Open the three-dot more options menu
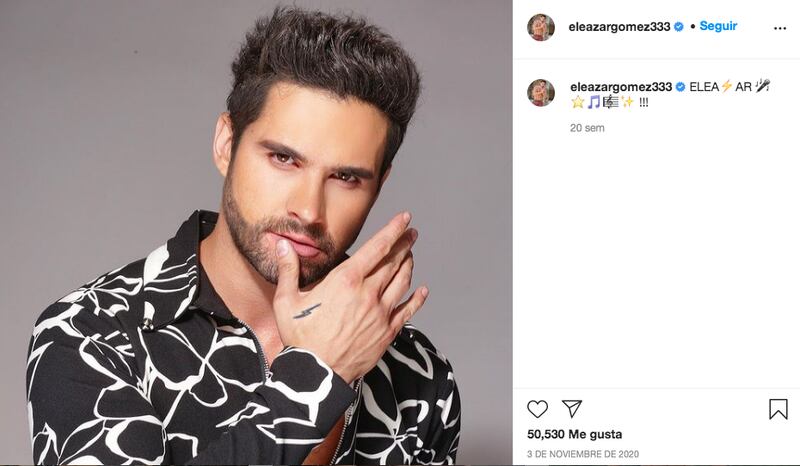 [x=780, y=28]
